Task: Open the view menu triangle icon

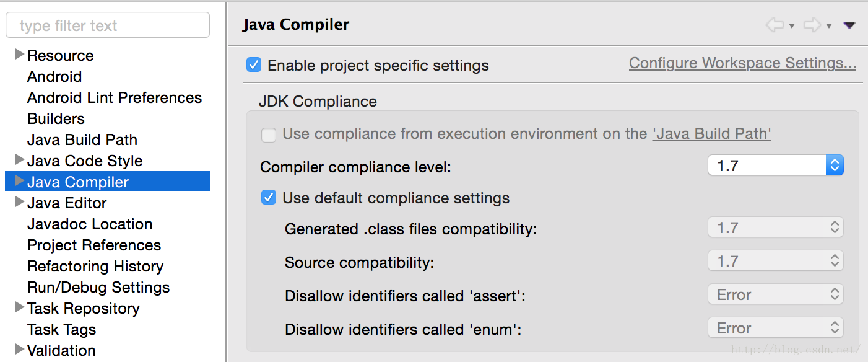Action: tap(849, 25)
